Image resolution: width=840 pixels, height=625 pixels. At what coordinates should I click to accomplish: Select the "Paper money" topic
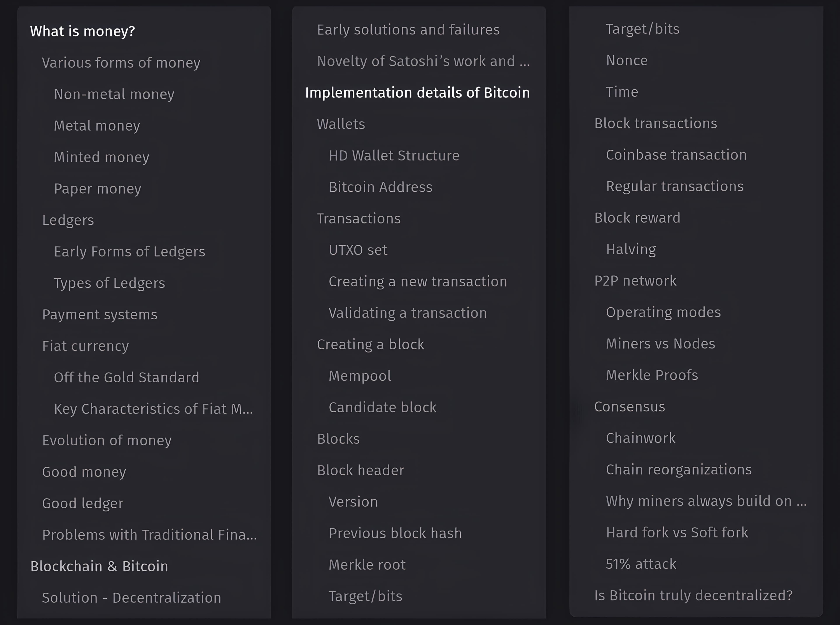point(98,188)
